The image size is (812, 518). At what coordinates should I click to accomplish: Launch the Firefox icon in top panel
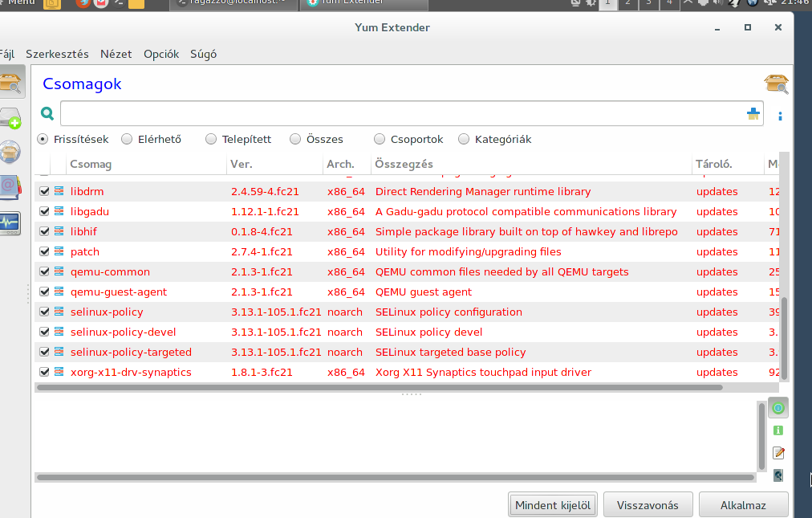(83, 3)
